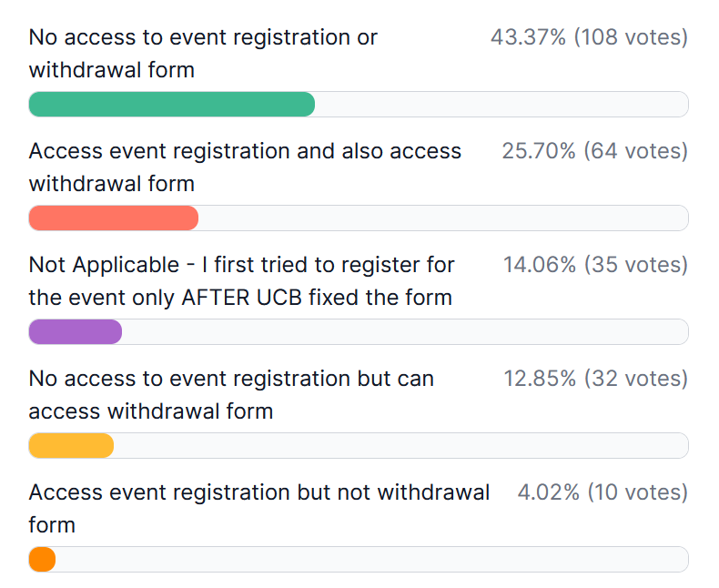Click the purple filled progress bar
The width and height of the screenshot is (719, 588).
[x=76, y=332]
